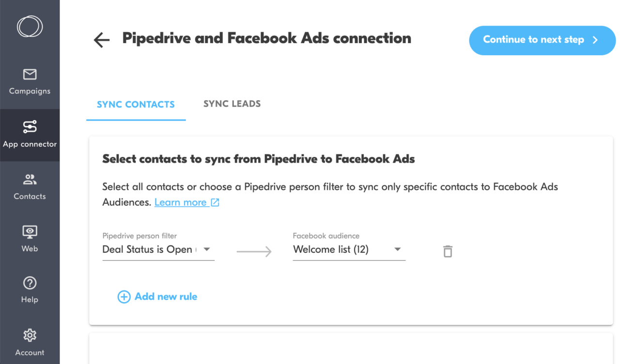The height and width of the screenshot is (364, 620).
Task: Open the Contacts section
Action: pos(30,187)
